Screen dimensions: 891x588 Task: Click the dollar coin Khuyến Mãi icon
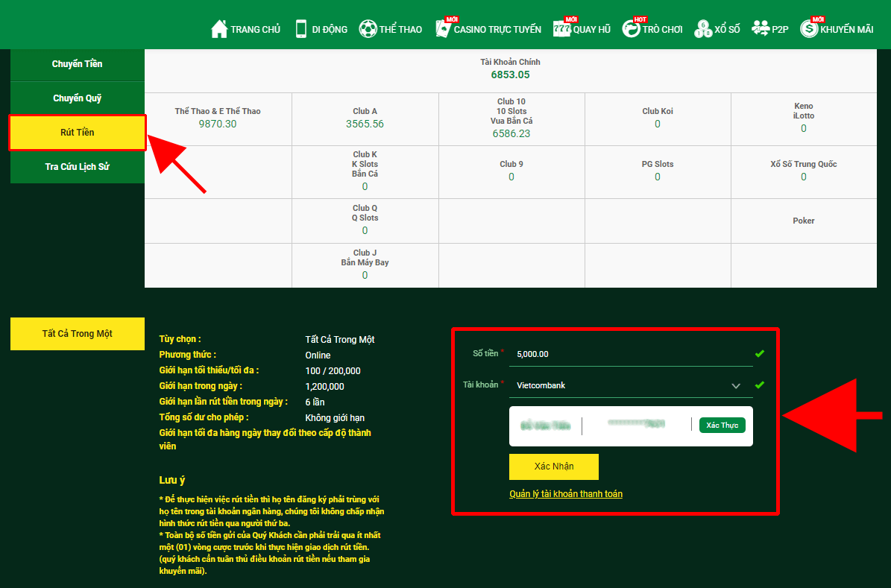pos(809,29)
